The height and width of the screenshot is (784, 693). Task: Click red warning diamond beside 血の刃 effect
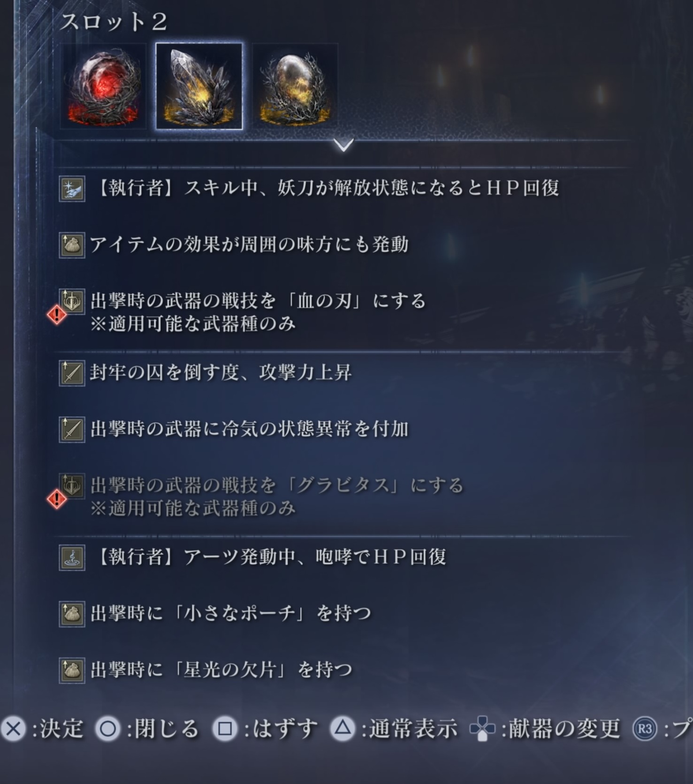point(57,315)
